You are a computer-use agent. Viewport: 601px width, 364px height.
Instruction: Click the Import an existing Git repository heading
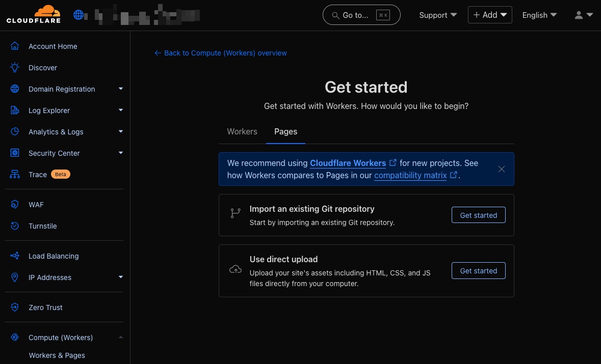(312, 209)
